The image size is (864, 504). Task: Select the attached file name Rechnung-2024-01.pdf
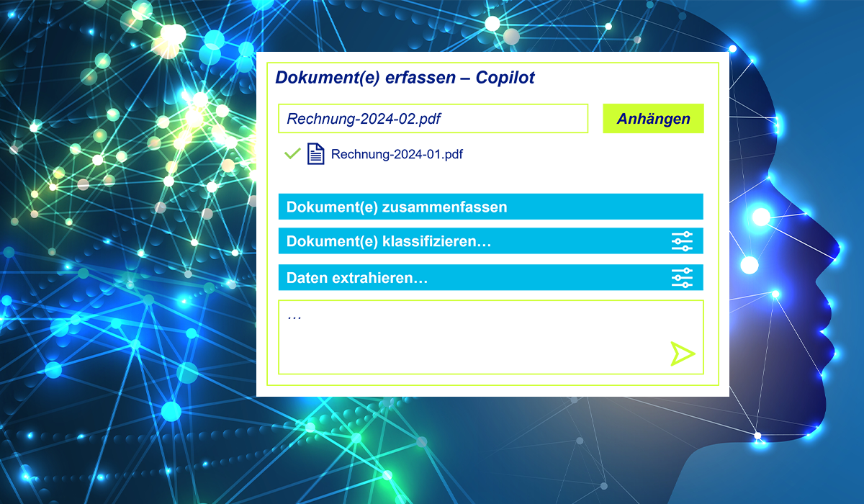[x=396, y=154]
